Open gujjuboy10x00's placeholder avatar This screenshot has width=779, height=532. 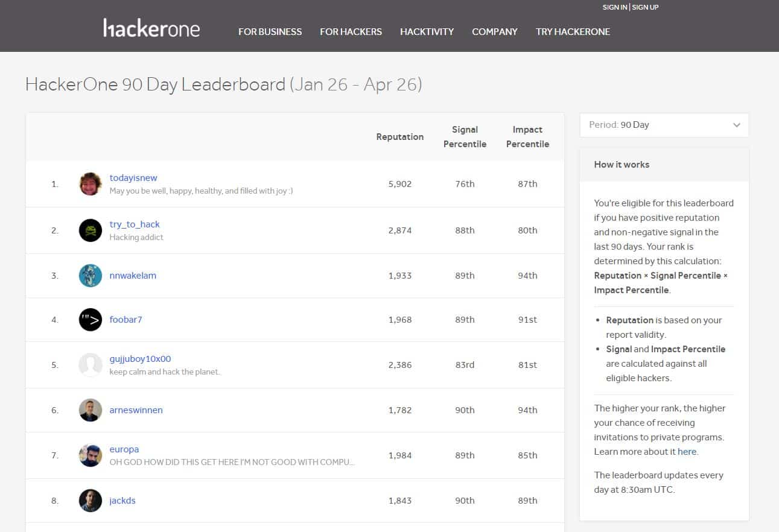coord(91,365)
